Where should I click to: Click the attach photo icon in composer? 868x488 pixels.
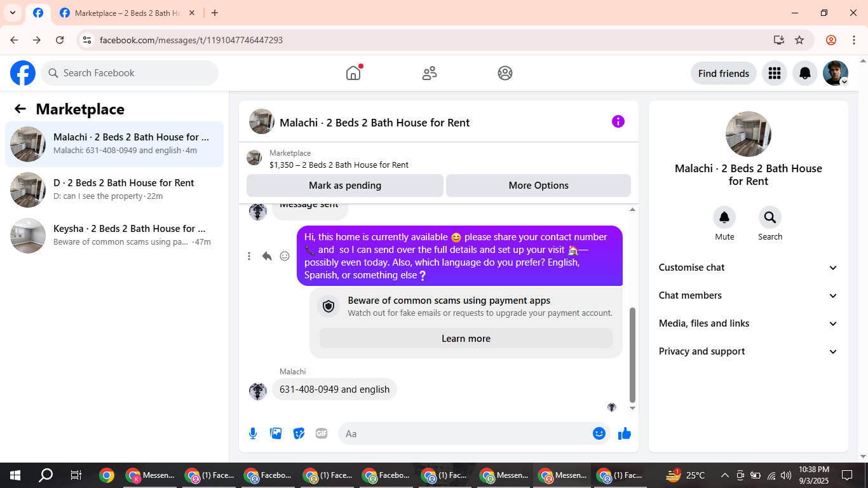coord(276,433)
